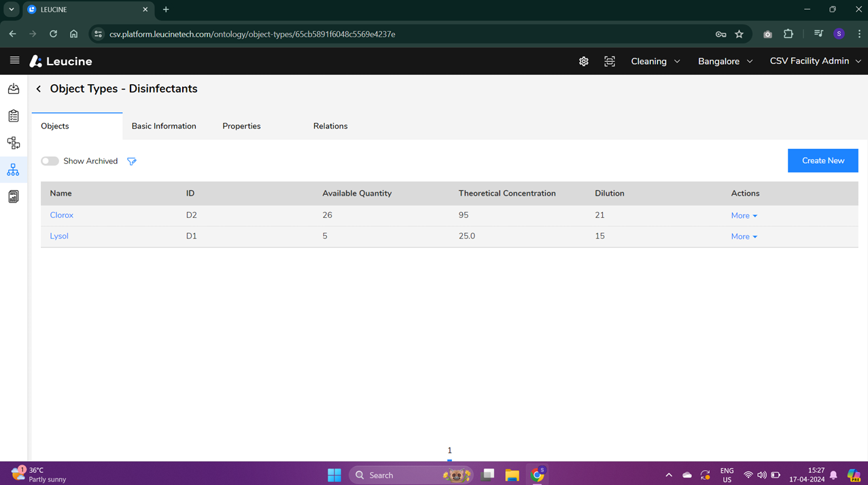Viewport: 868px width, 485px height.
Task: Open the Clorox object link
Action: [61, 215]
